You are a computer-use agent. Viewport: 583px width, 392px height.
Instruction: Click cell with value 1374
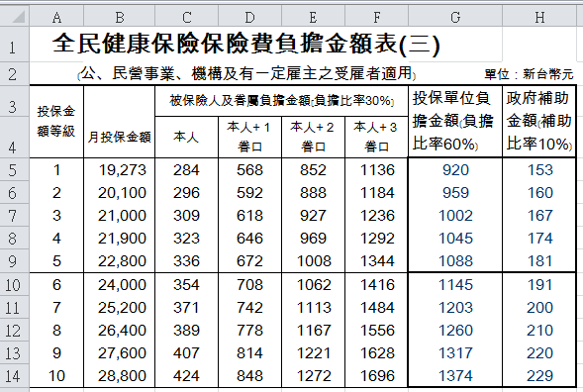click(455, 375)
